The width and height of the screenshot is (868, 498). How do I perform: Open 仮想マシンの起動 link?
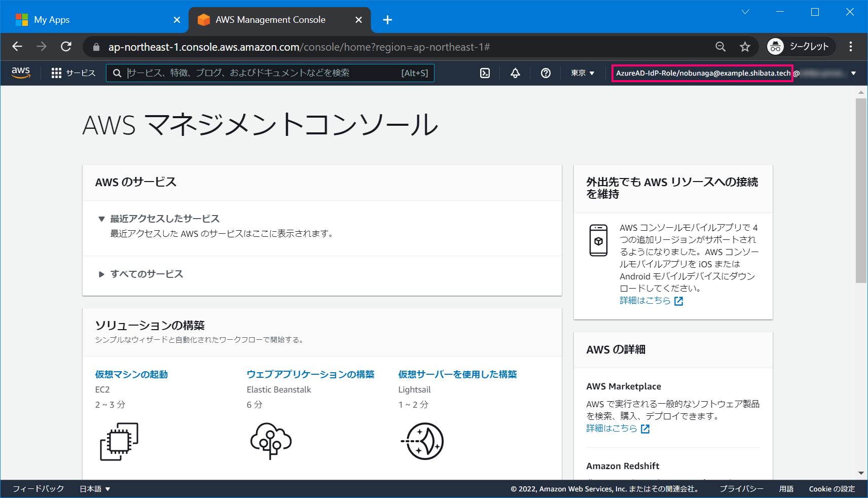point(131,374)
